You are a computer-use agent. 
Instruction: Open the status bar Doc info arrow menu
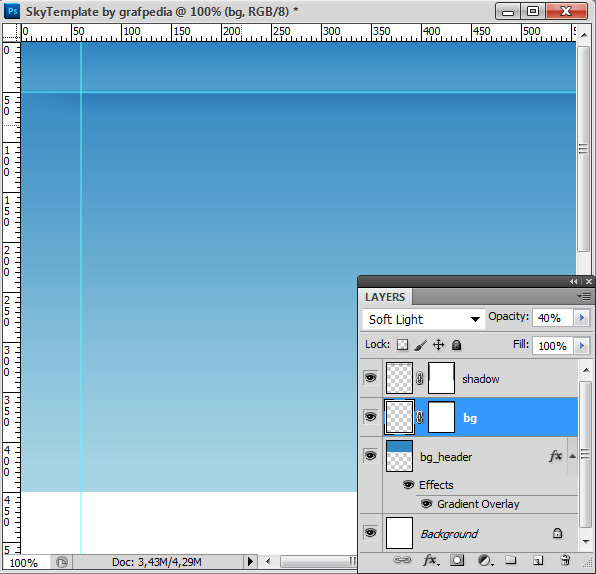coord(250,561)
